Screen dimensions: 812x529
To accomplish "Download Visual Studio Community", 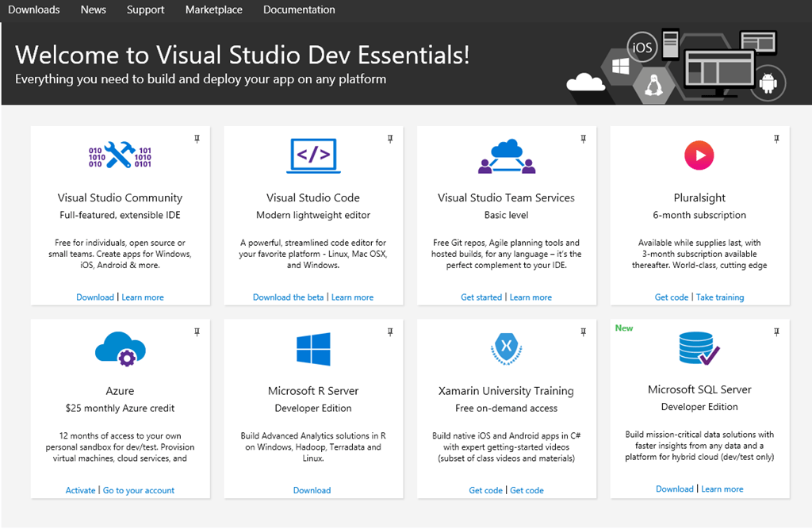I will point(95,297).
